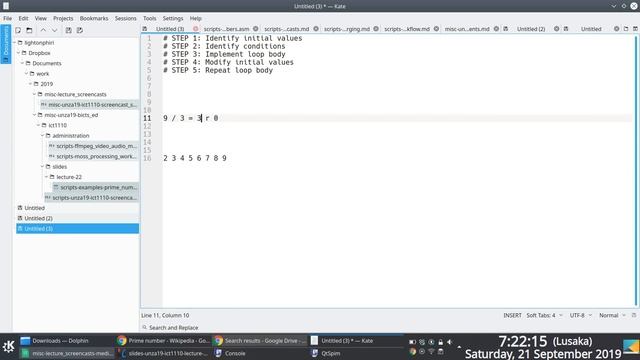This screenshot has width=640, height=360.
Task: Collapse the lightonphiri tree folder
Action: [x=14, y=42]
